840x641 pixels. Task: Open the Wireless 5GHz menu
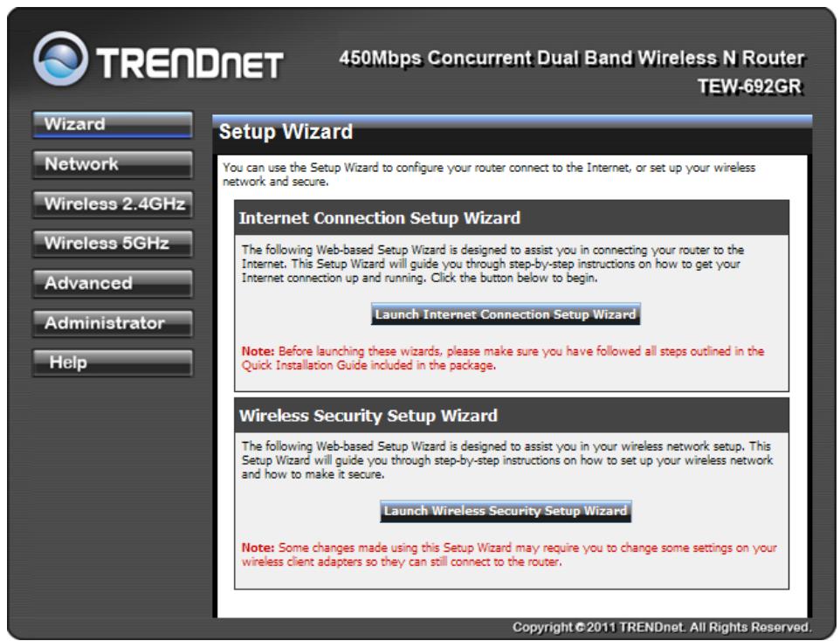pos(113,244)
